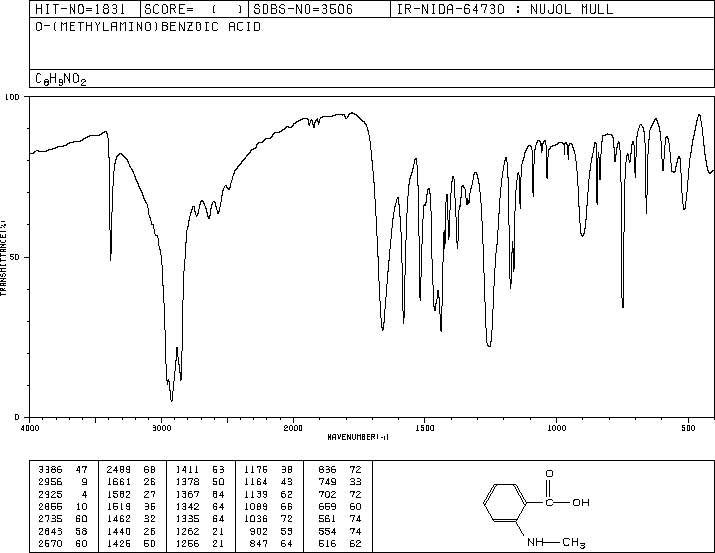The width and height of the screenshot is (715, 553).
Task: Click the 2925 peak table entry
Action: pyautogui.click(x=63, y=494)
